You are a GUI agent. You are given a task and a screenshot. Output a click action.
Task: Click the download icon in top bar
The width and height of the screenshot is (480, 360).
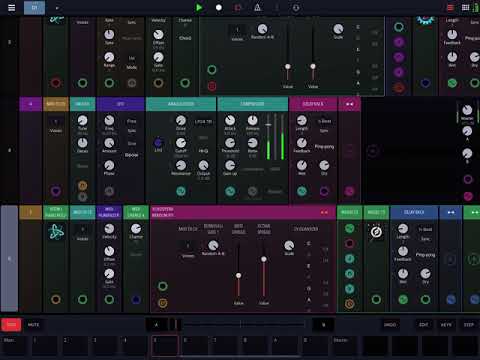pos(296,7)
